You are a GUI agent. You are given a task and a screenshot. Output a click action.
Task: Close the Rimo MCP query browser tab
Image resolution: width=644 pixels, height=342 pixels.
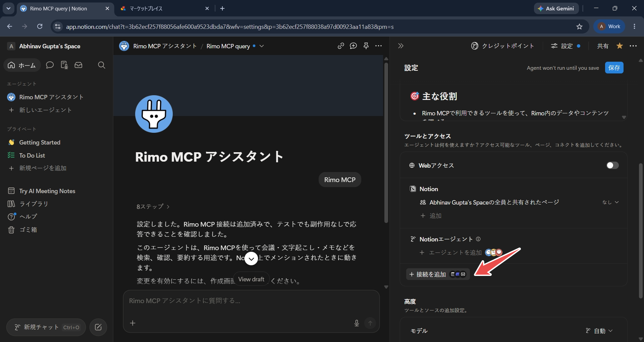[x=107, y=9]
